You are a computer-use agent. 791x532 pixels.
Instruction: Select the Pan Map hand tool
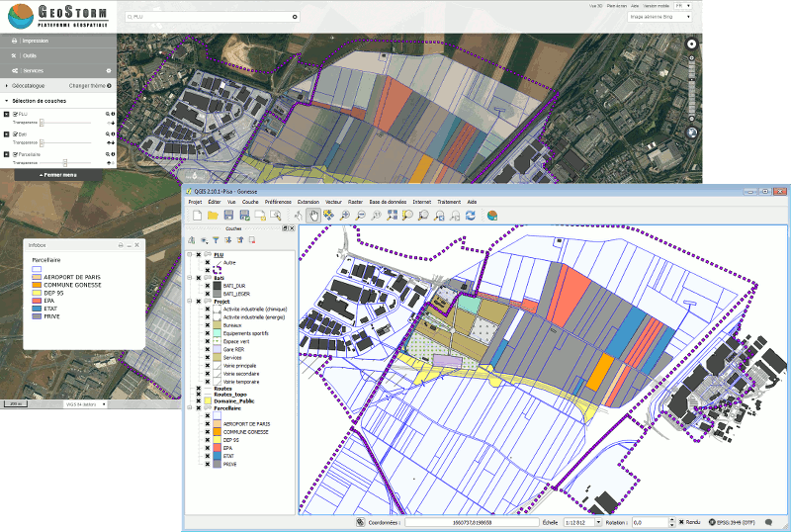[313, 216]
